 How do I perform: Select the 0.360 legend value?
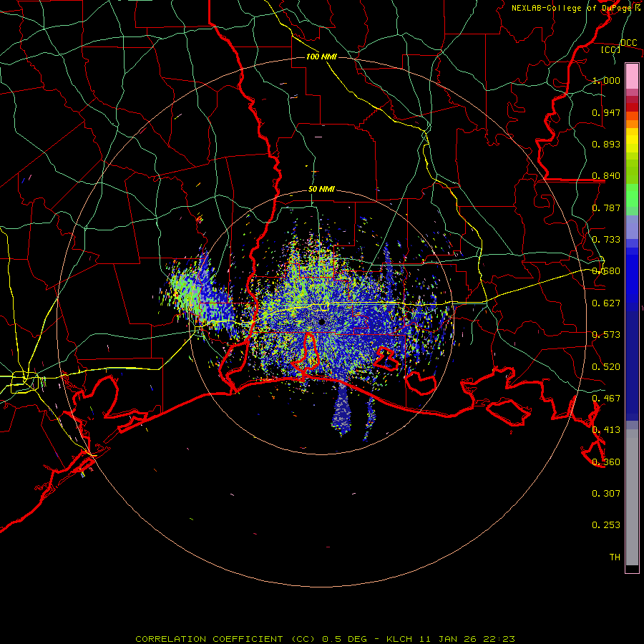point(606,462)
